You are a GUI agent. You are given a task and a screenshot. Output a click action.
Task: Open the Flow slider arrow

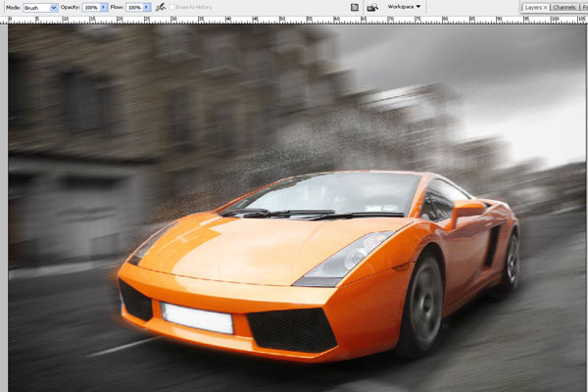point(147,7)
